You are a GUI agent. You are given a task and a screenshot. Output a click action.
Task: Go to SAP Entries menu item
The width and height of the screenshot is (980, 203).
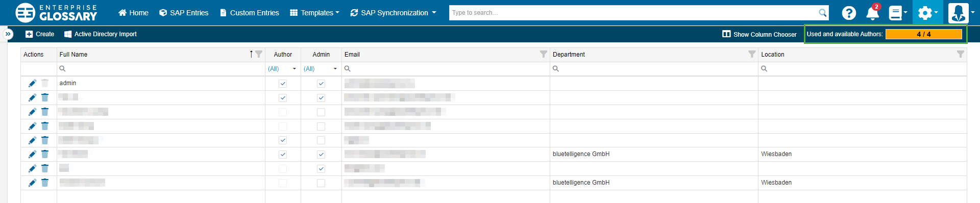pyautogui.click(x=184, y=13)
